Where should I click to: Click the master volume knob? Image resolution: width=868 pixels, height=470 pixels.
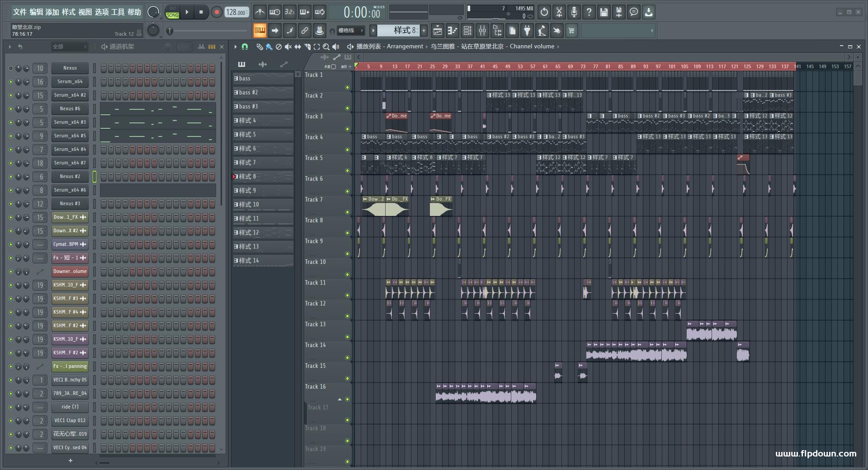153,12
